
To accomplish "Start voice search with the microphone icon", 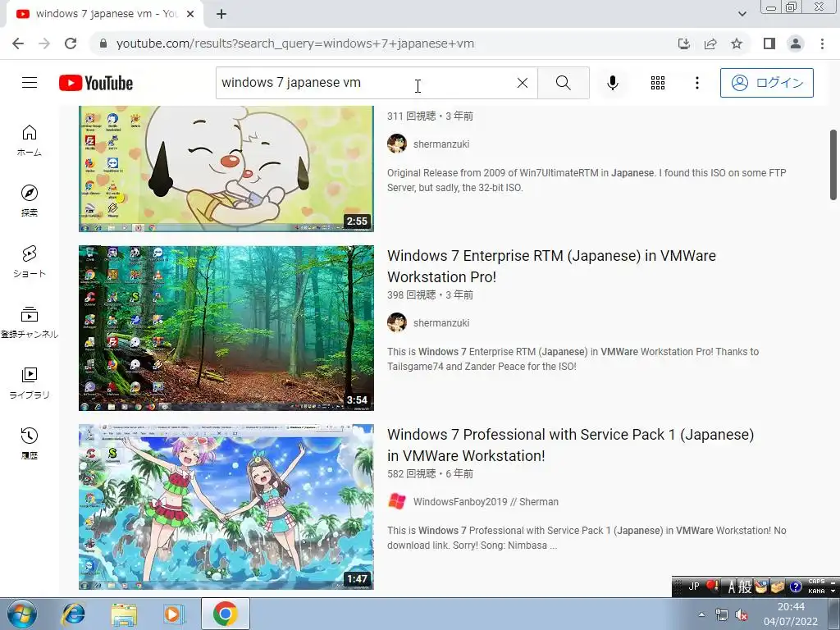I will [613, 83].
